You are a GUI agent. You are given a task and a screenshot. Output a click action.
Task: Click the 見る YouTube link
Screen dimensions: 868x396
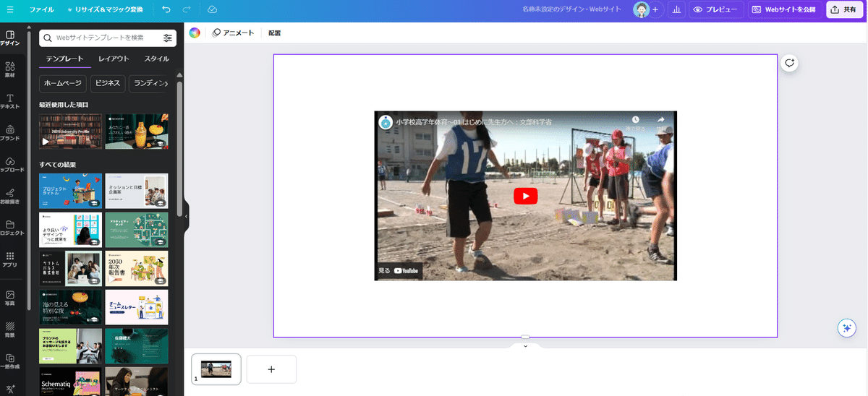399,271
